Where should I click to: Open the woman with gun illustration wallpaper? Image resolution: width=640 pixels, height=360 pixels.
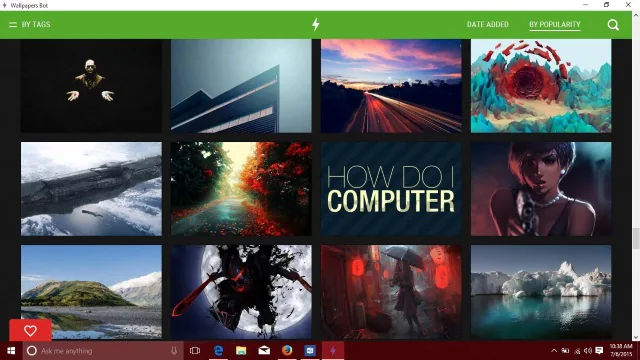(541, 189)
